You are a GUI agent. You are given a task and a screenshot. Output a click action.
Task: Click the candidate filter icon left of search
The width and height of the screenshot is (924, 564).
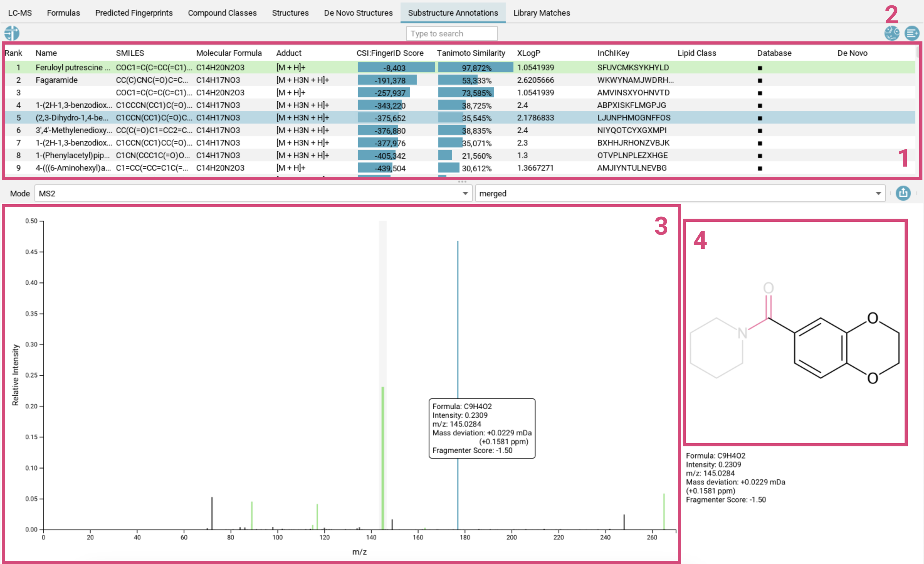click(12, 33)
